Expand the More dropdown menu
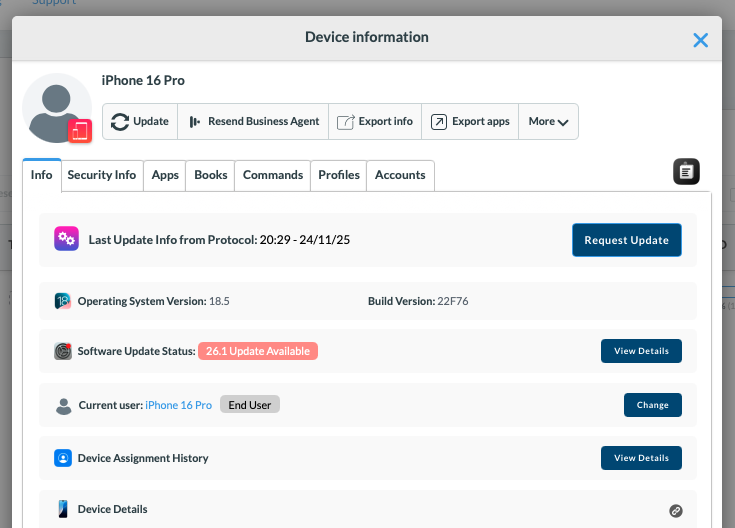 [x=548, y=122]
